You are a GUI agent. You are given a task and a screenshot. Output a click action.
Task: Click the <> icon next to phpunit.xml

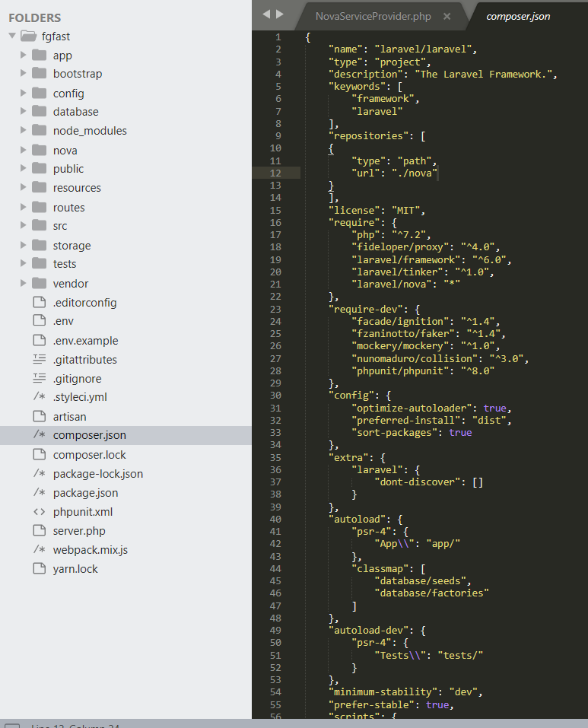pyautogui.click(x=41, y=512)
